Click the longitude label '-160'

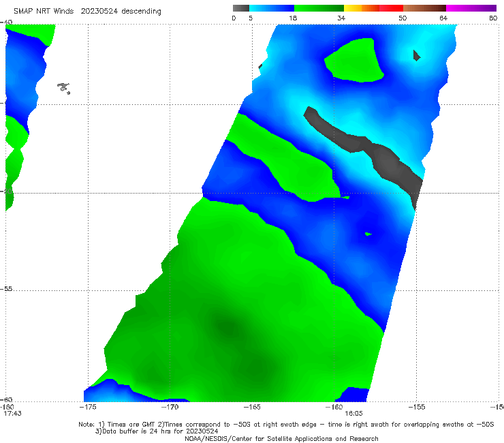(x=334, y=407)
